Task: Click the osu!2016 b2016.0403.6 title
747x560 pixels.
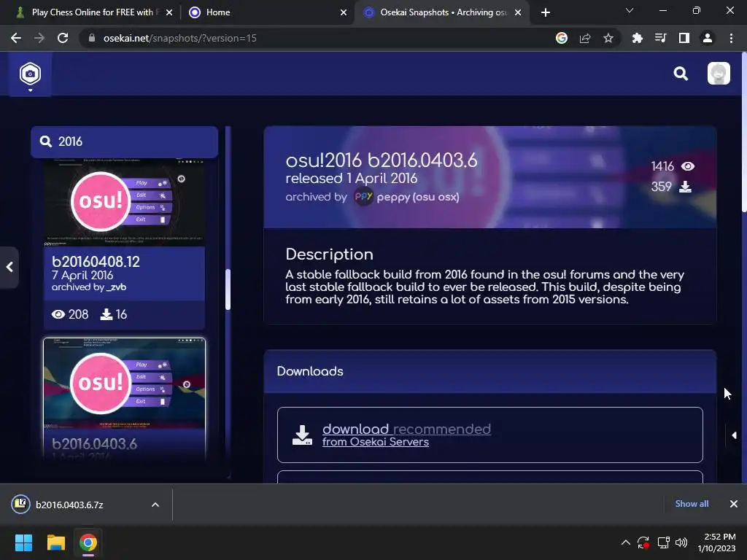Action: (381, 160)
